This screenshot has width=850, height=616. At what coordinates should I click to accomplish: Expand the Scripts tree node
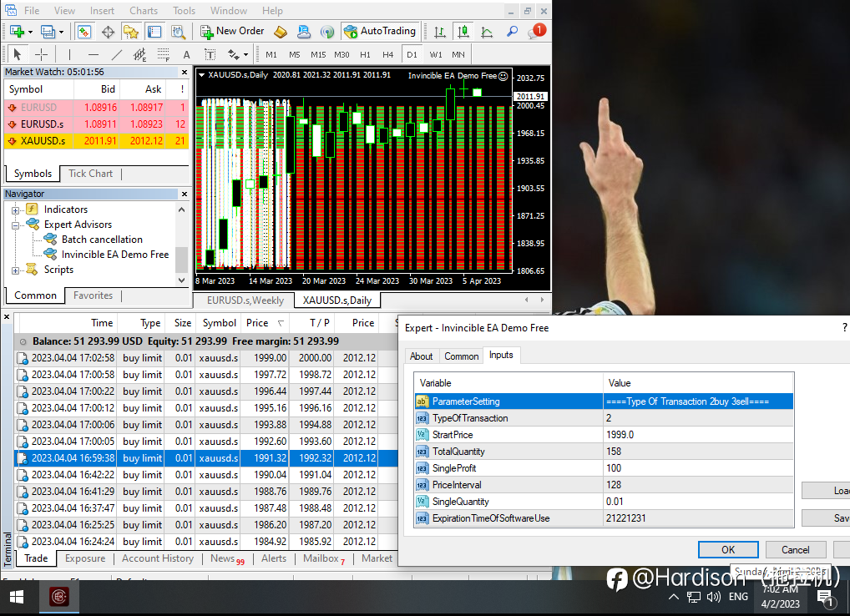15,270
